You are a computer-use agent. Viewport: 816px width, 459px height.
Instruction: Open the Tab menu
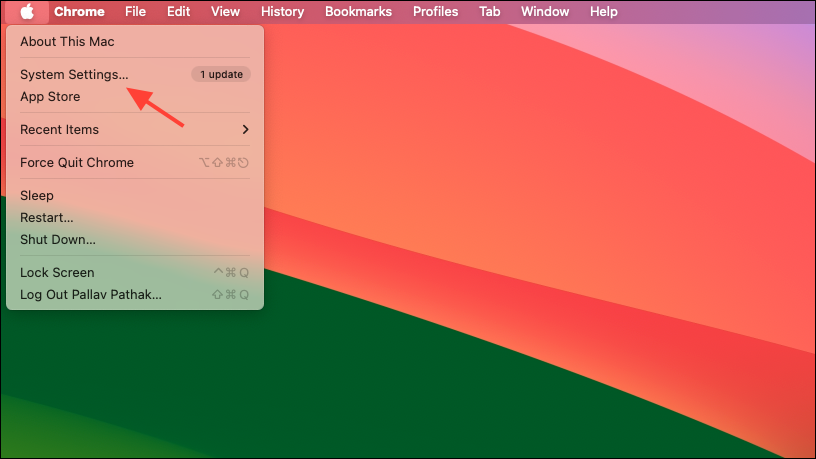click(x=489, y=11)
